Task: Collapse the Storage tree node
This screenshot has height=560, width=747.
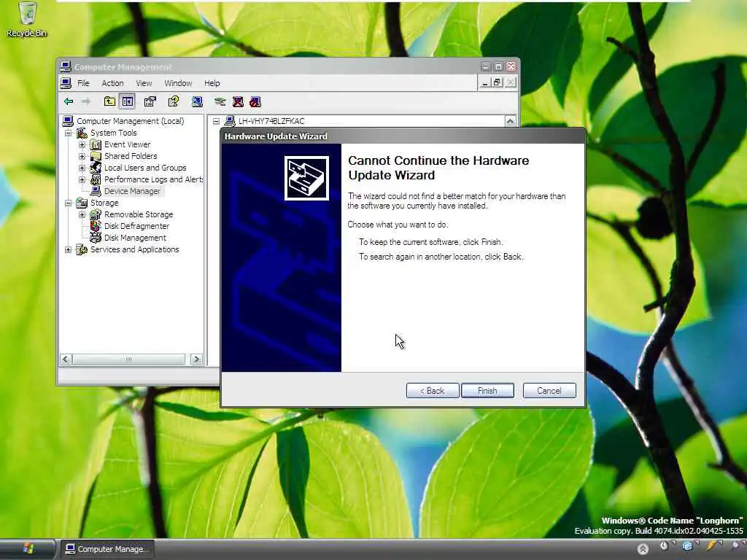Action: [x=68, y=203]
